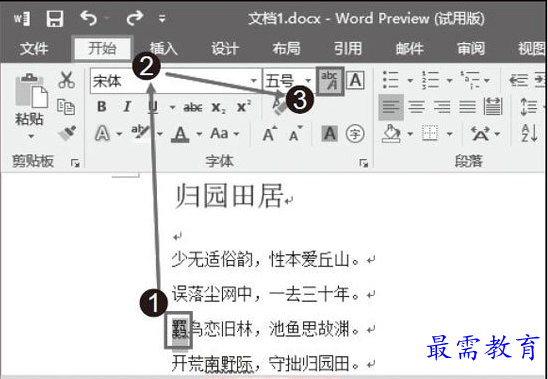Image resolution: width=548 pixels, height=379 pixels.
Task: Click line 误落尘网中，一去三十年
Action: point(265,294)
